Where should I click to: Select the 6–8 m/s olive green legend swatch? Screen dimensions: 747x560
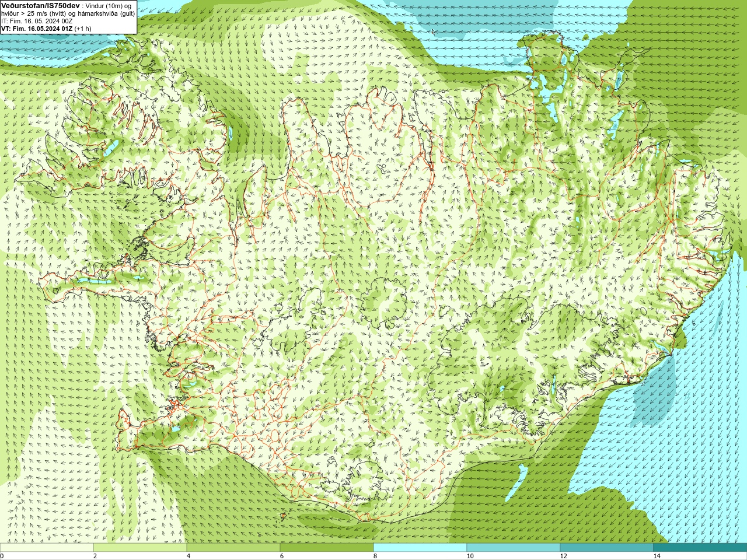click(x=327, y=547)
